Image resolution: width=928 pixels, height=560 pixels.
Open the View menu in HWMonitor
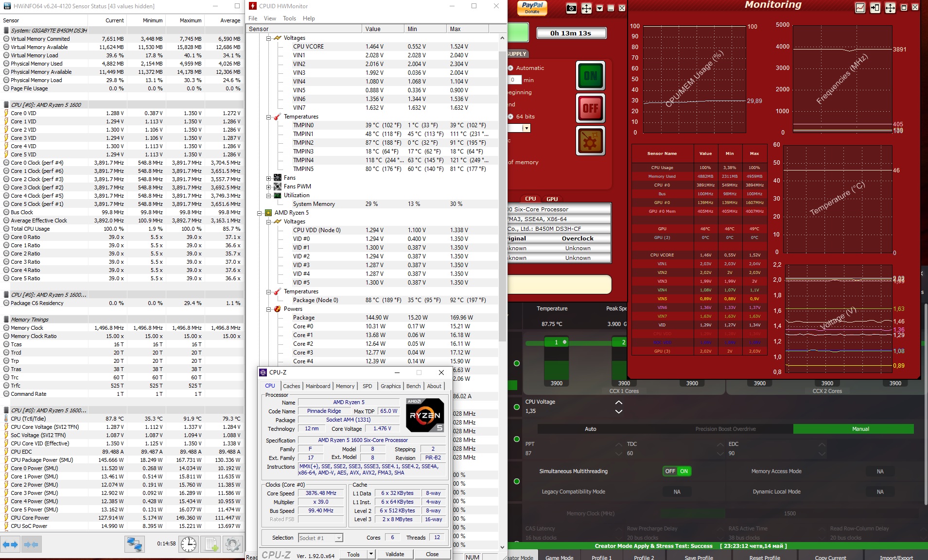point(270,18)
